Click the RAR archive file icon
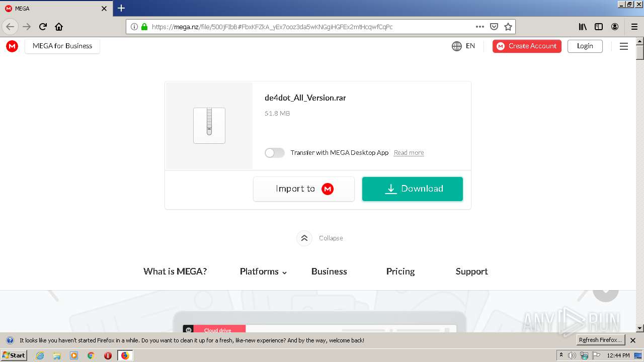The height and width of the screenshot is (362, 644). tap(209, 126)
